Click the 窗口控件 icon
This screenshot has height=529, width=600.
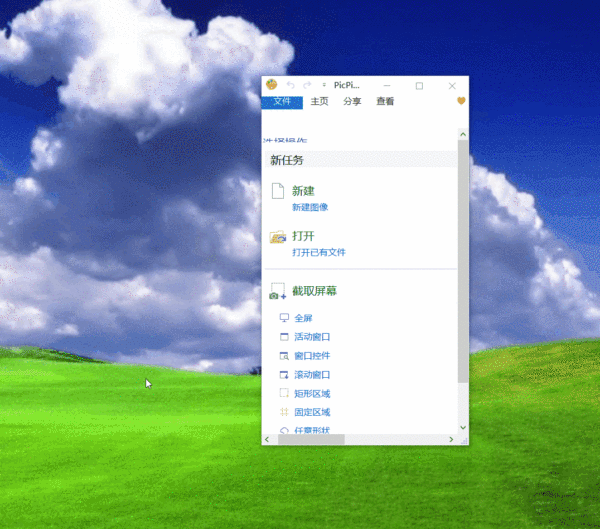(x=284, y=356)
